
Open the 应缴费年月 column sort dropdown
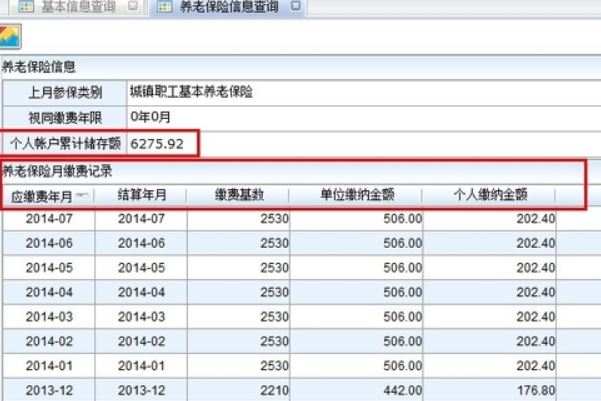click(x=82, y=196)
